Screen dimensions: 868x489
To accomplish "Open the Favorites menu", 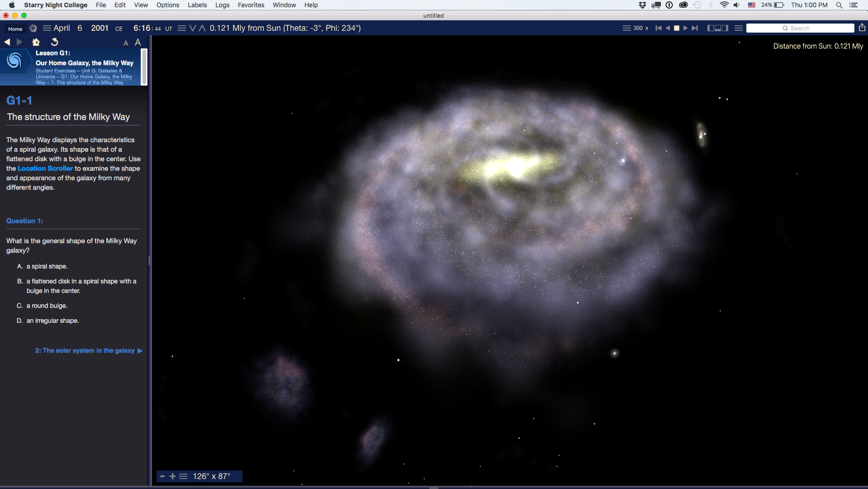I will [251, 5].
